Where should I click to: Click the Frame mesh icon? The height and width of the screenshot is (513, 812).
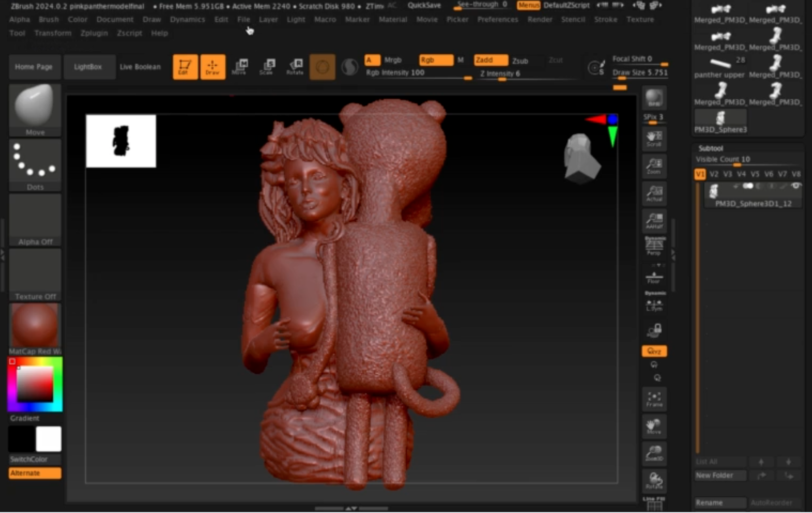pos(654,399)
